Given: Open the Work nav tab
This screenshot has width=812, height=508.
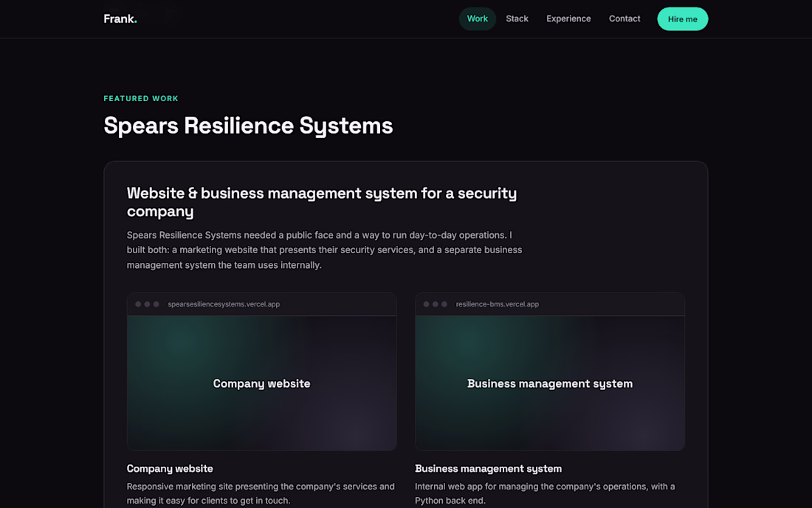Looking at the screenshot, I should [477, 18].
